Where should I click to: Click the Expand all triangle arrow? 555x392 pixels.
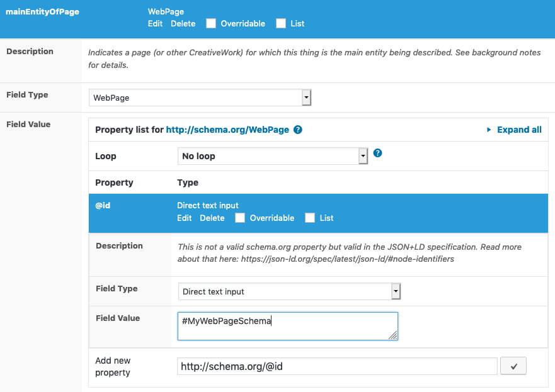pos(489,130)
